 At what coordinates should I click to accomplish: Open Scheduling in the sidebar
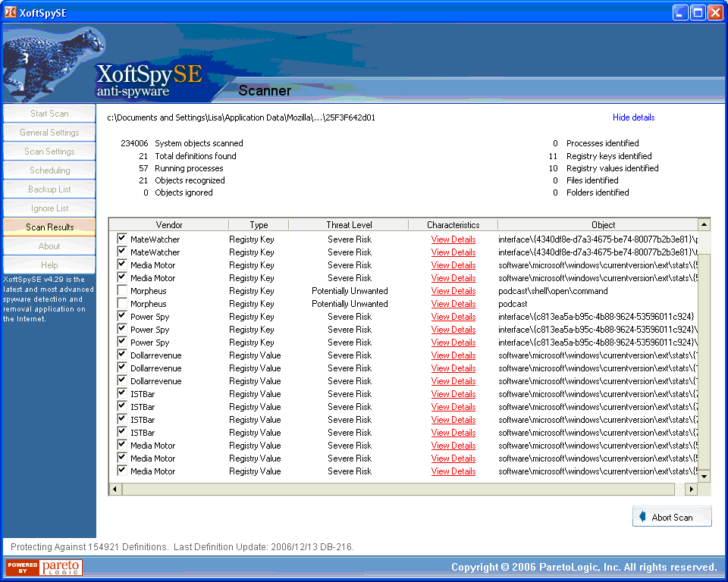pos(49,171)
